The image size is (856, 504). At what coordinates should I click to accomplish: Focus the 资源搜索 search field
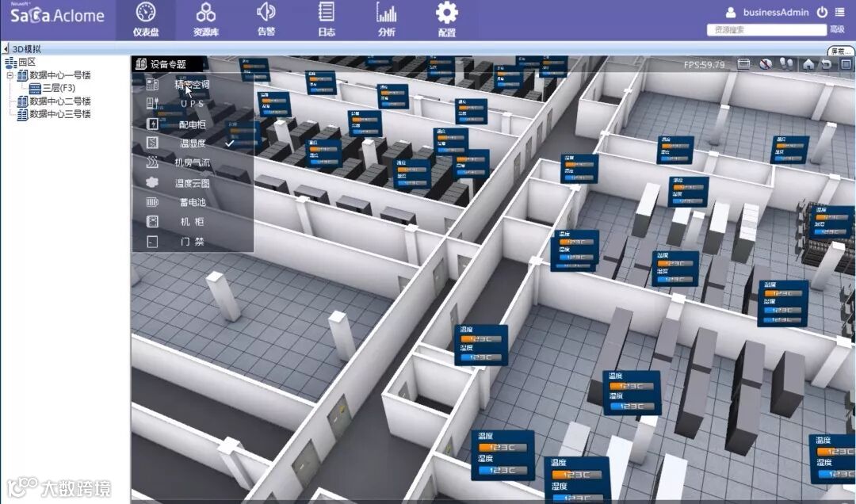pos(766,29)
